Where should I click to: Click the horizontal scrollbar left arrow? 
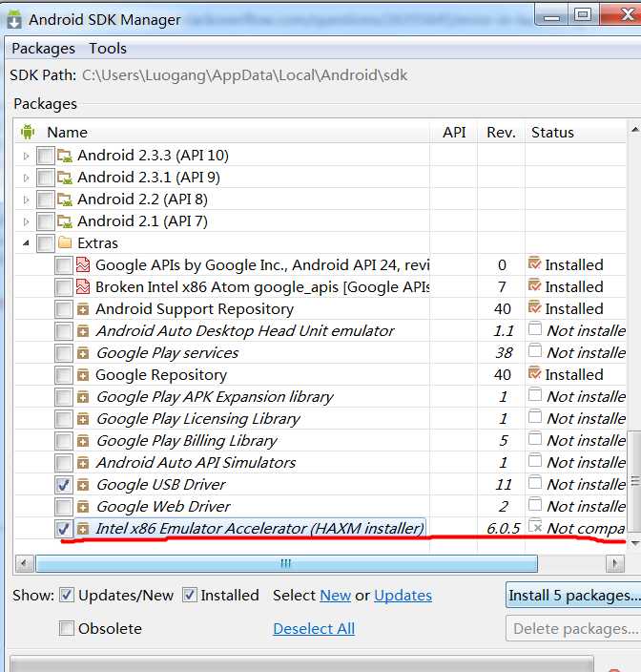[25, 563]
